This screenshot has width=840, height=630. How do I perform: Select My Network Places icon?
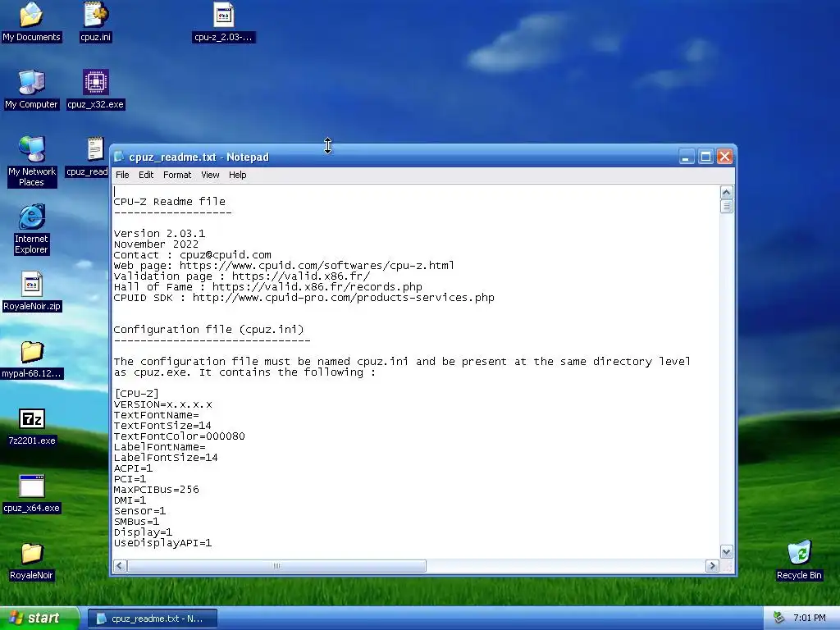click(x=31, y=162)
